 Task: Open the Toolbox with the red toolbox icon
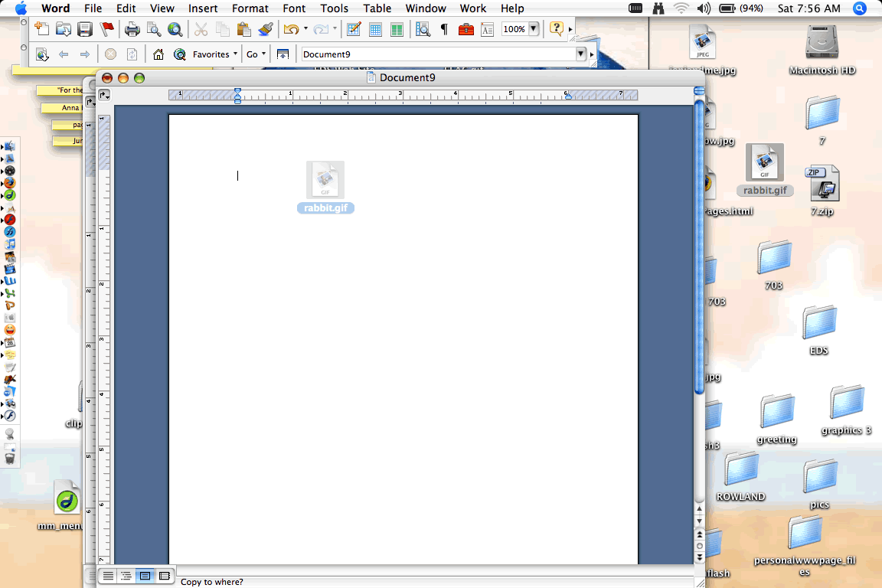(466, 28)
